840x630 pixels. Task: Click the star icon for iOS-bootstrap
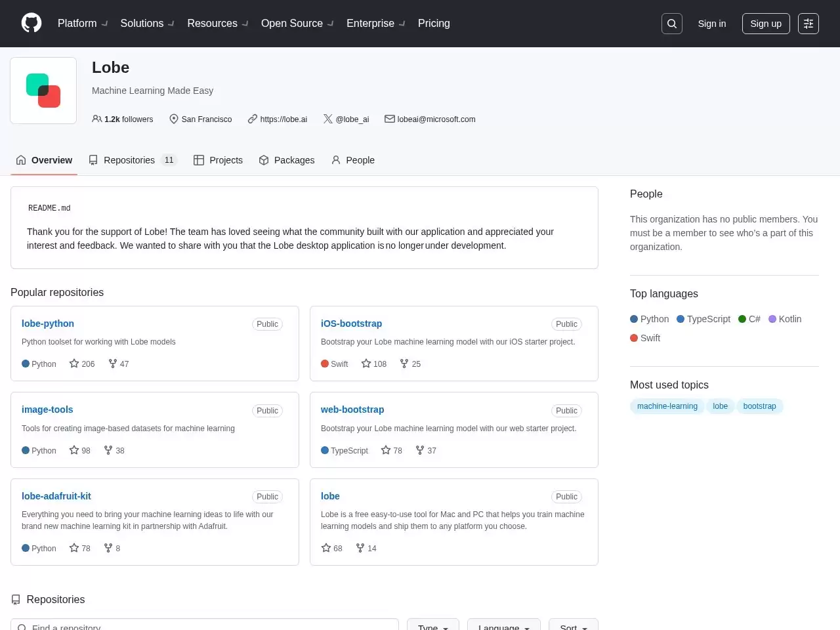click(x=366, y=364)
